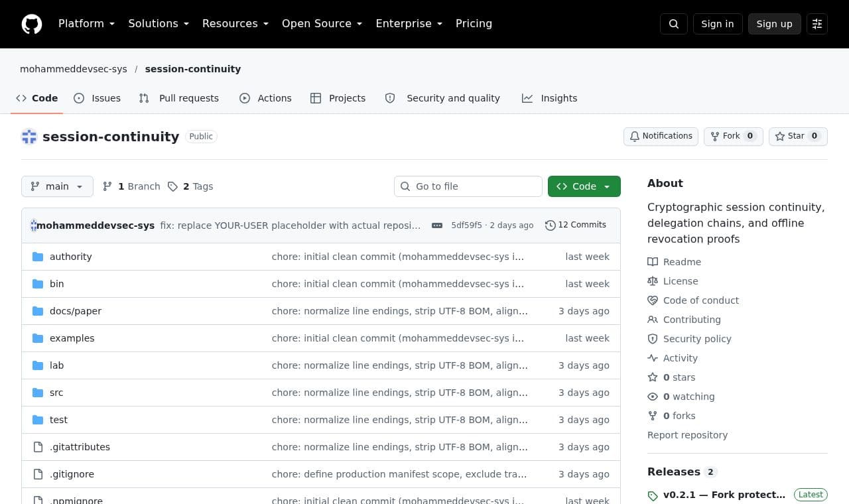Open the Pricing link
The width and height of the screenshot is (849, 504).
coord(474,24)
